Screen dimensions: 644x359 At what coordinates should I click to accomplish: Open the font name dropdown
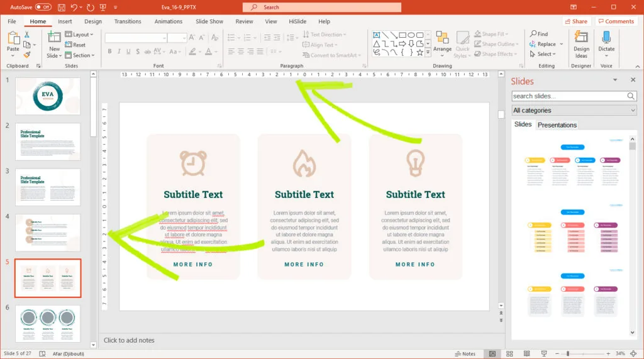(164, 38)
